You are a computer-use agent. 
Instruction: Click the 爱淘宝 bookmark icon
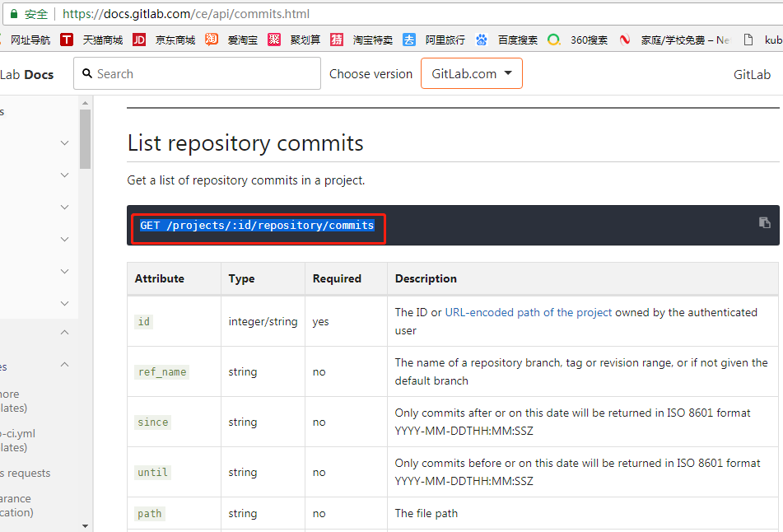(212, 39)
